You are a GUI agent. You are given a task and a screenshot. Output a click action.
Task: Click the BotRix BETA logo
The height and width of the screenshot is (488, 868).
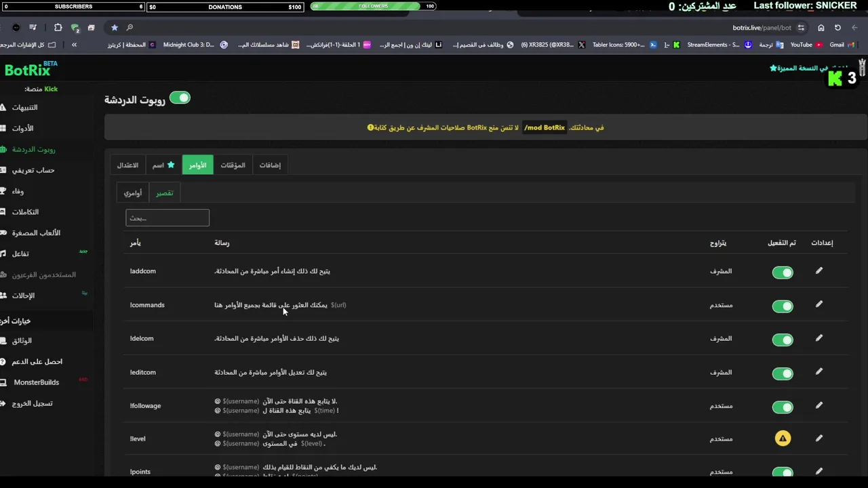31,69
